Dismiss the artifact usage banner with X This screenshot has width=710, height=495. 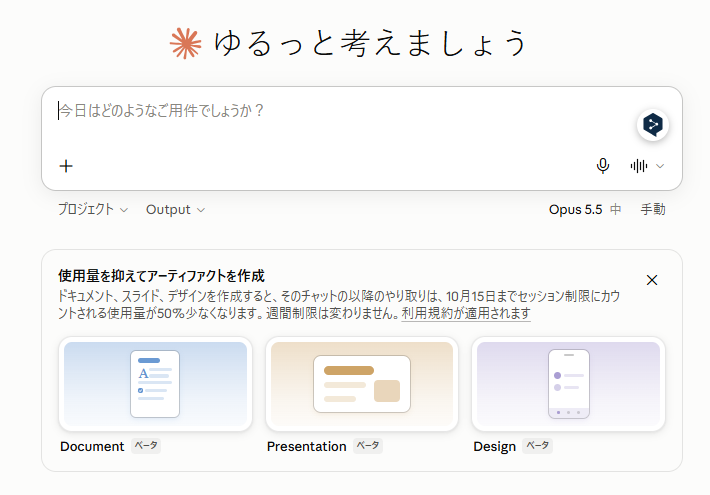pyautogui.click(x=652, y=280)
